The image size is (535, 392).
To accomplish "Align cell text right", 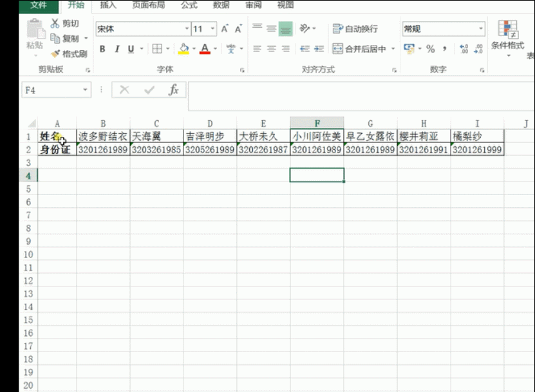I will (x=286, y=49).
